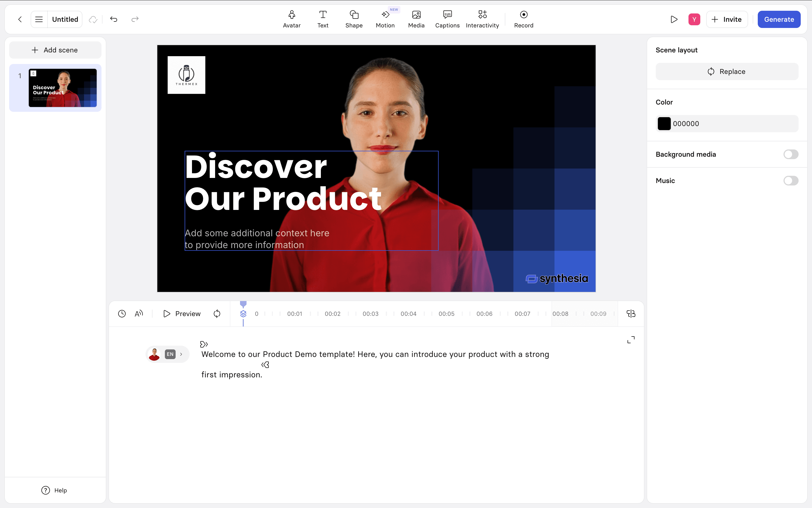Click the animation start marker in script
This screenshot has width=812, height=508.
coord(204,344)
